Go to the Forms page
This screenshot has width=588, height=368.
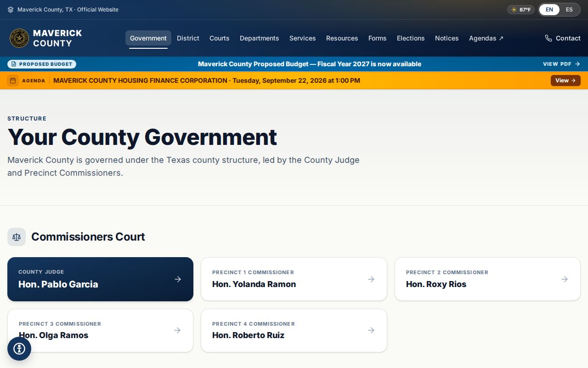[x=378, y=38]
